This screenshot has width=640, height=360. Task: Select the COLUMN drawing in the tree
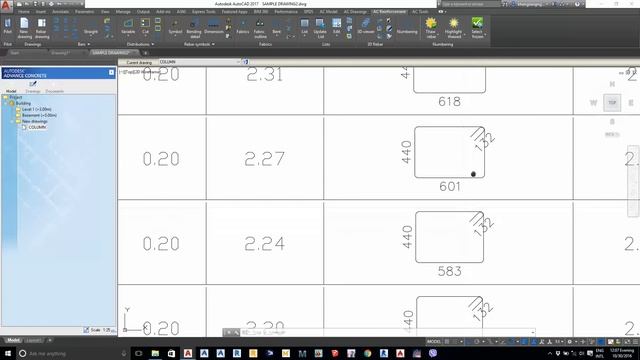point(37,127)
